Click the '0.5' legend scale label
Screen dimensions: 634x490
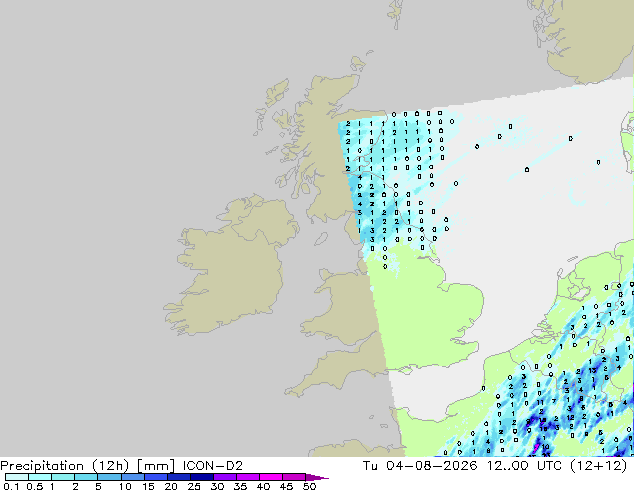point(34,486)
